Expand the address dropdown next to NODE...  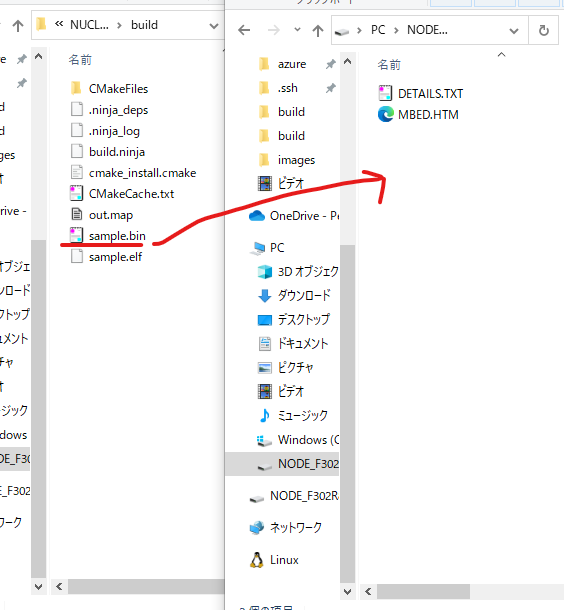coord(514,31)
